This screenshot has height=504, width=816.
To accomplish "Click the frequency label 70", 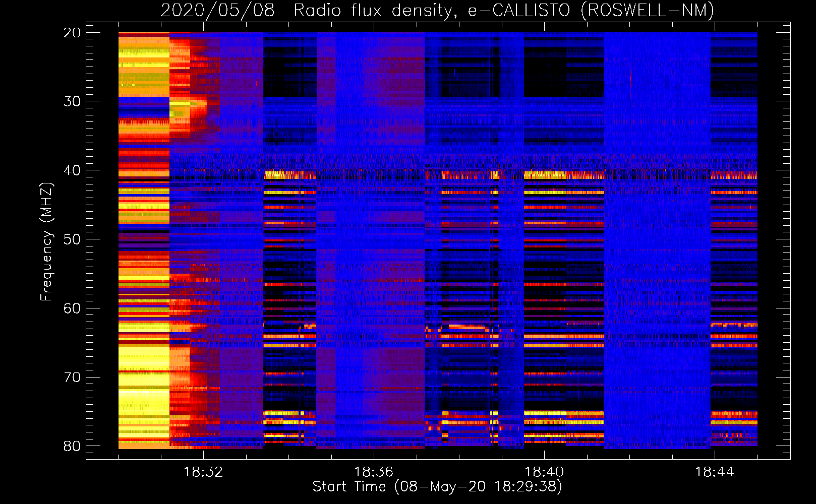I will pyautogui.click(x=72, y=377).
